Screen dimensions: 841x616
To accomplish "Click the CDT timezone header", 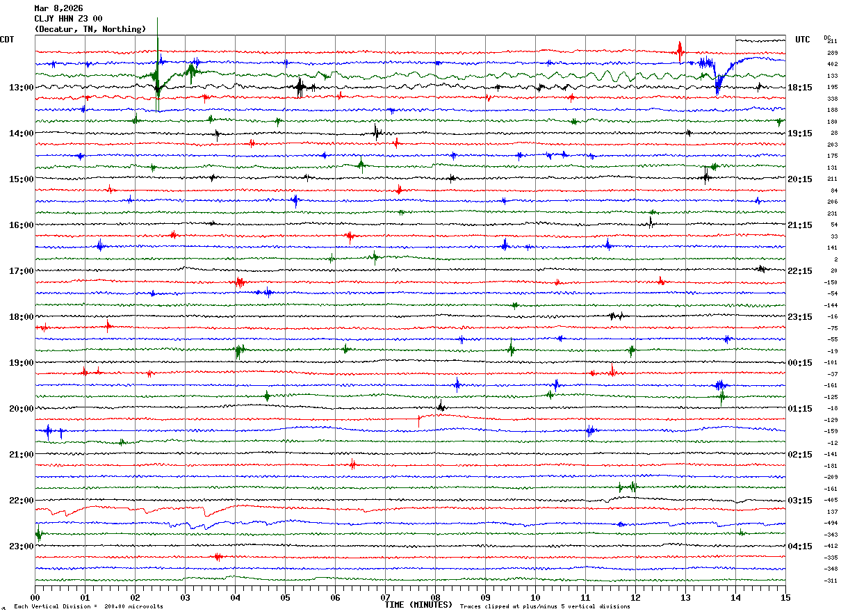I will [x=7, y=40].
